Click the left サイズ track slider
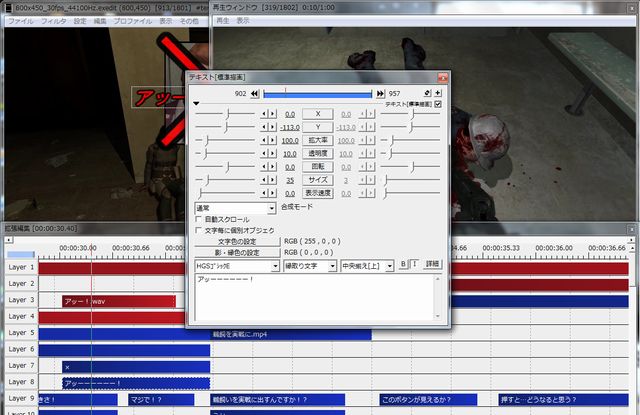 click(225, 180)
